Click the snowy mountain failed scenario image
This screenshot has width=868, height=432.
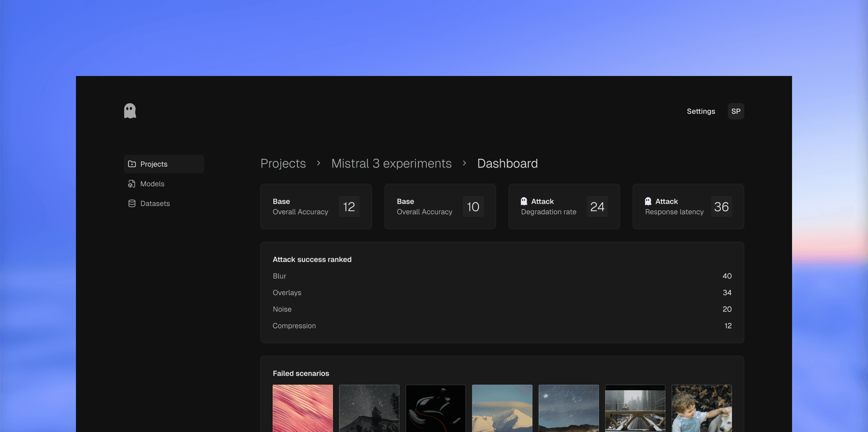tap(502, 408)
